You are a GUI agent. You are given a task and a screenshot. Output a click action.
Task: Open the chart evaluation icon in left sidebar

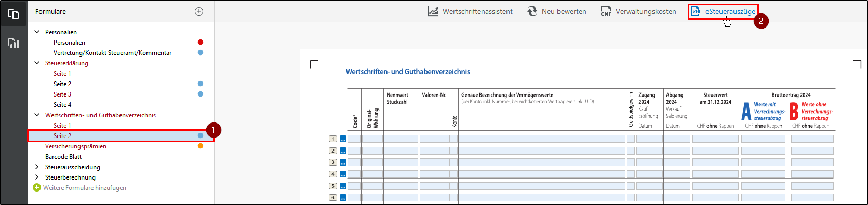14,43
